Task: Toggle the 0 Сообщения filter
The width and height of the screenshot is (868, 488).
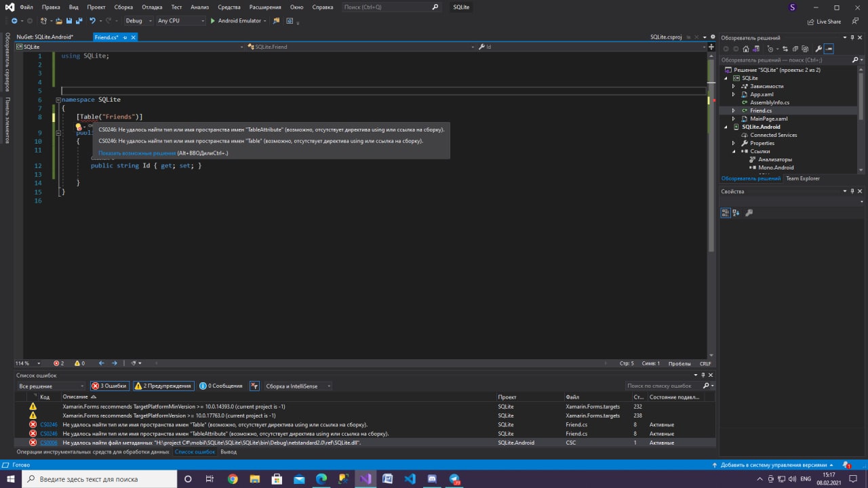Action: click(221, 386)
